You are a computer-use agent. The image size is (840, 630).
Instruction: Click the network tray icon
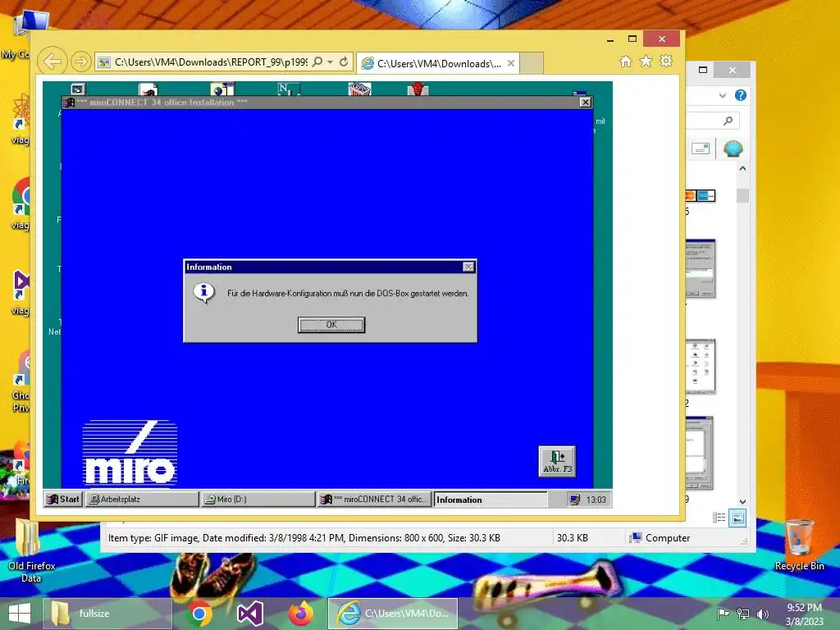point(743,614)
